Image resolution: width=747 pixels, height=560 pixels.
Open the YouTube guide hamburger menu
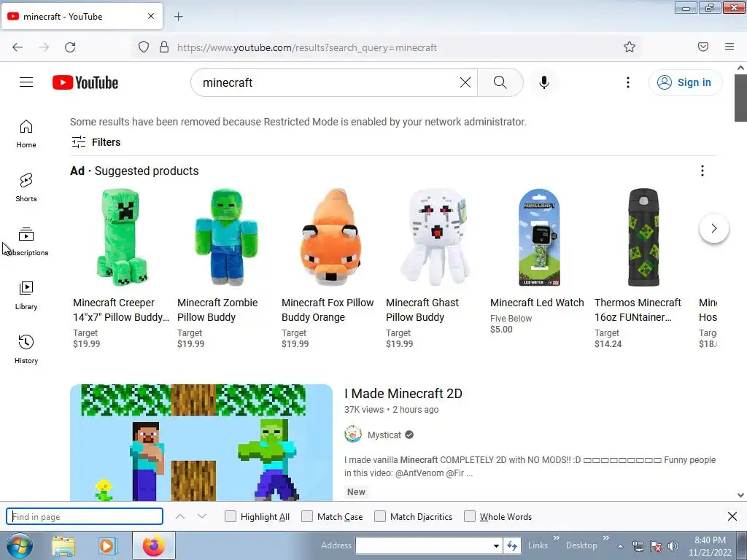(26, 82)
